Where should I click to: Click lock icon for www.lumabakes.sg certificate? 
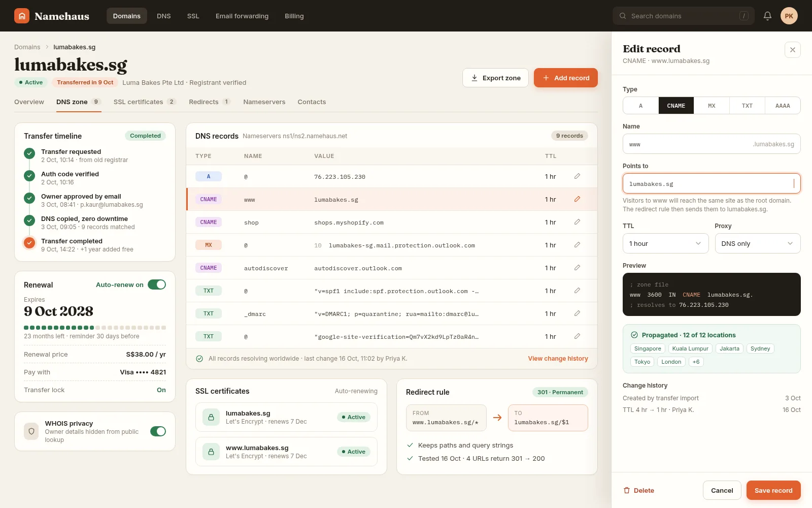pyautogui.click(x=211, y=452)
